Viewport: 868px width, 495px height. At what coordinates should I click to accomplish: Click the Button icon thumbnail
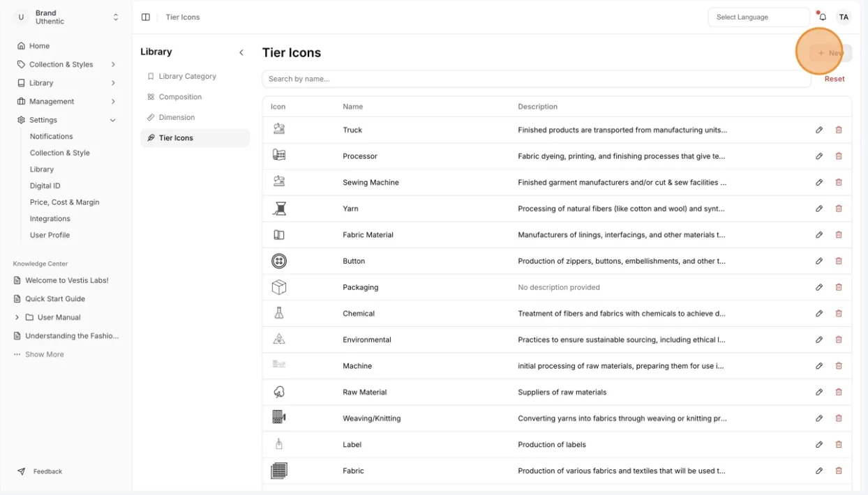coord(279,261)
